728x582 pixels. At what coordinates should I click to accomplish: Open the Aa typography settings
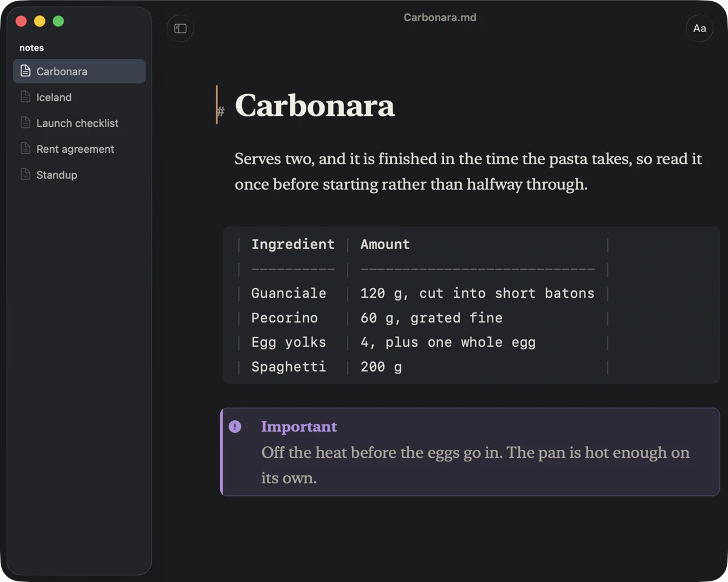(x=699, y=28)
